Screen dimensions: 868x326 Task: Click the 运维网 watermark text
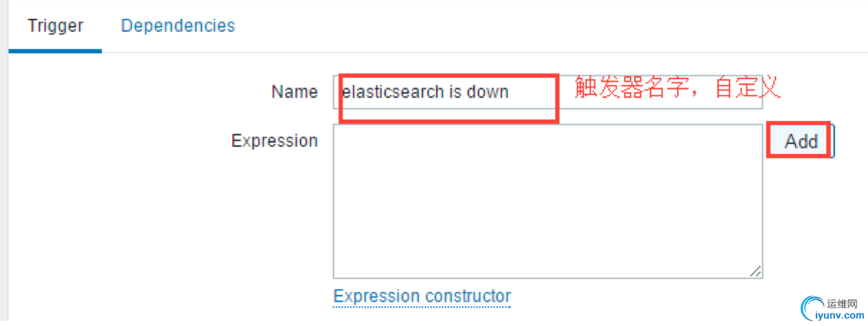[843, 304]
